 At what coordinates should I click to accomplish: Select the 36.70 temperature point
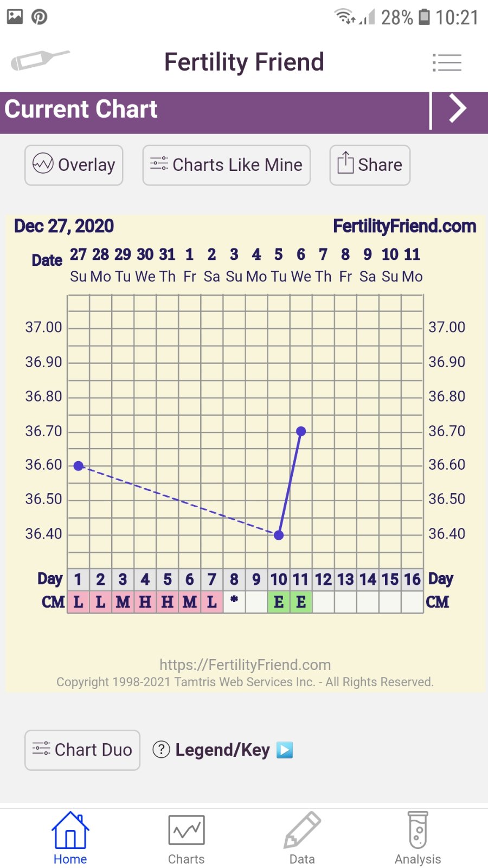click(x=301, y=431)
